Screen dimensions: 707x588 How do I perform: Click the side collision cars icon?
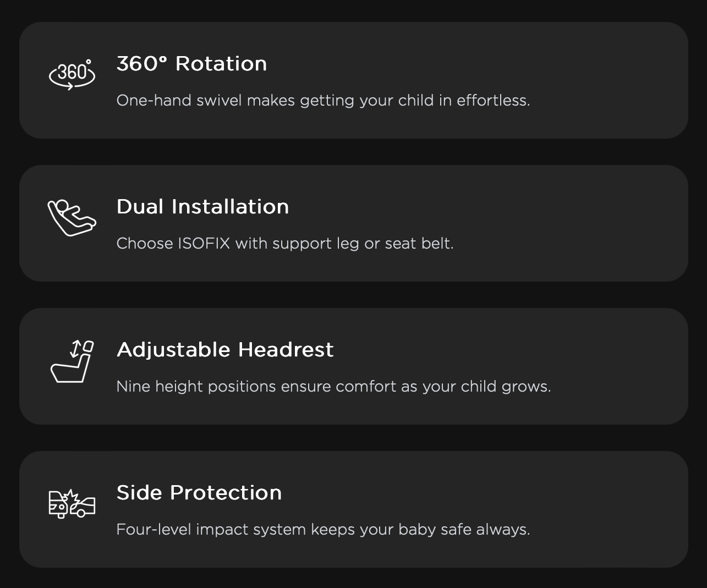[x=72, y=503]
